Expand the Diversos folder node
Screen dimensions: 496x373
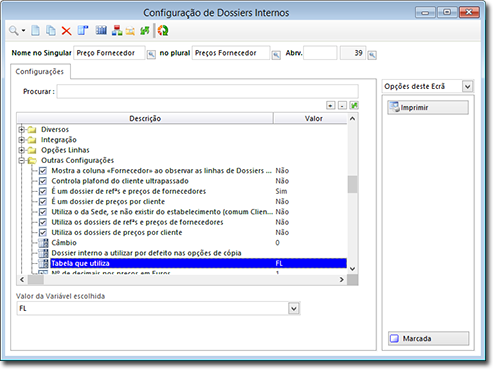22,129
